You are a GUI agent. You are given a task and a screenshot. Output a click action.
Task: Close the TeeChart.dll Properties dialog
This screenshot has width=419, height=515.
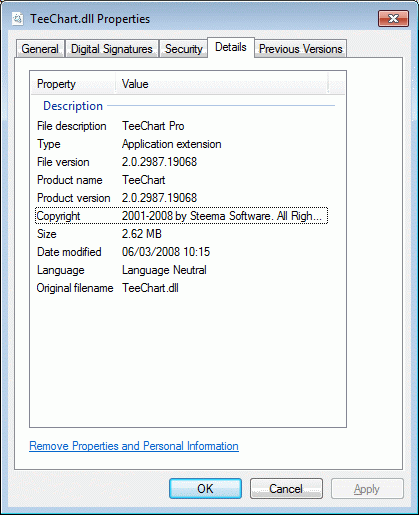pos(393,18)
